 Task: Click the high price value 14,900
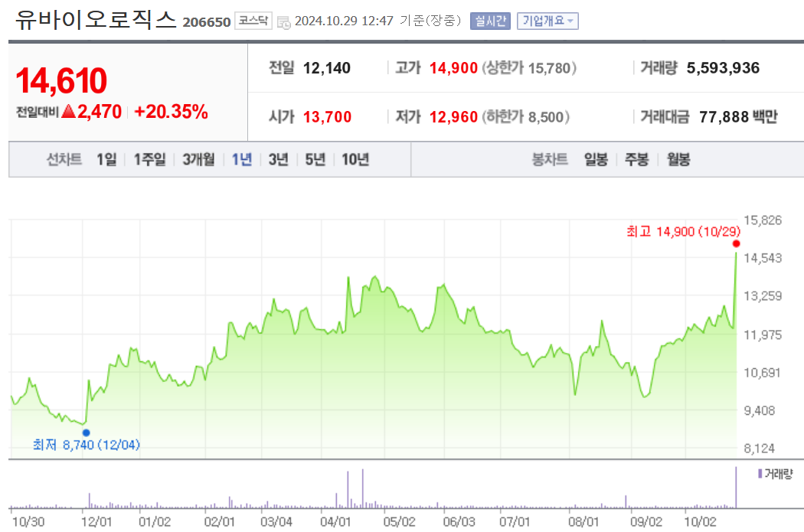pyautogui.click(x=453, y=67)
